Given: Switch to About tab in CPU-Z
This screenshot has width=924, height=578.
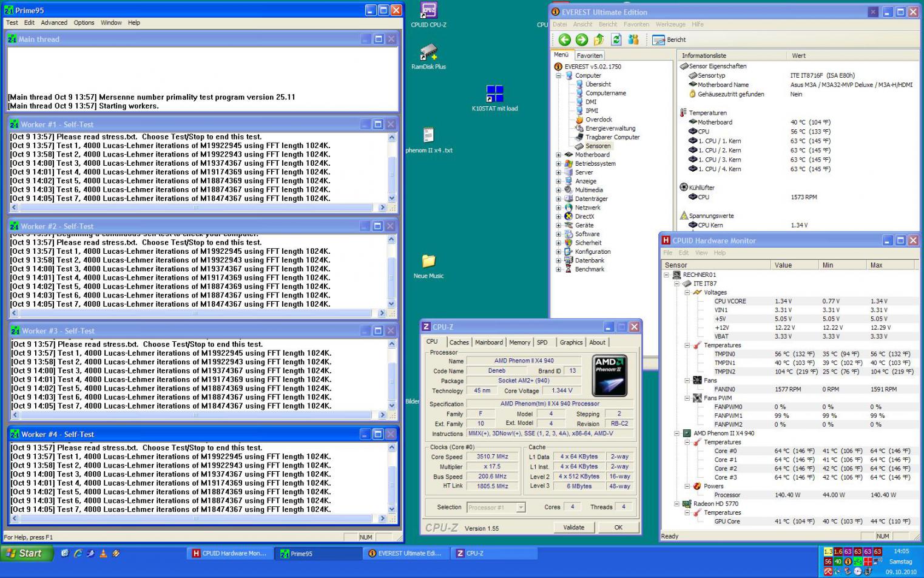Looking at the screenshot, I should (598, 342).
